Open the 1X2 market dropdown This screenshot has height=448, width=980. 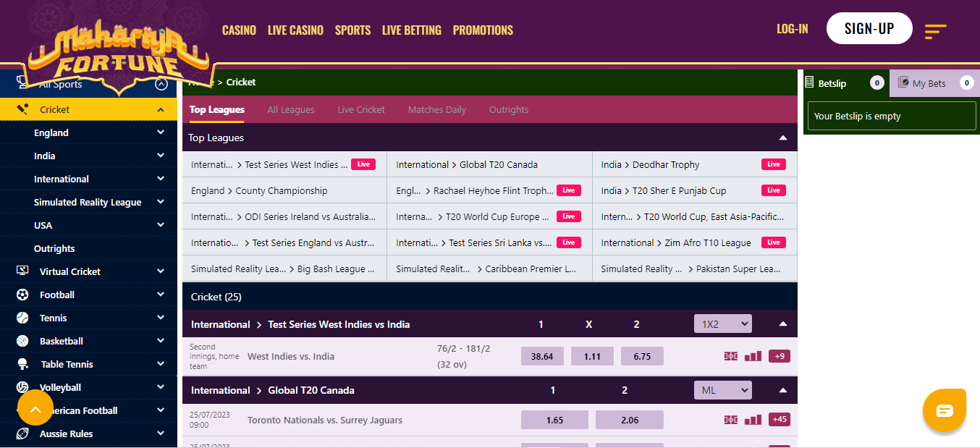click(x=723, y=324)
